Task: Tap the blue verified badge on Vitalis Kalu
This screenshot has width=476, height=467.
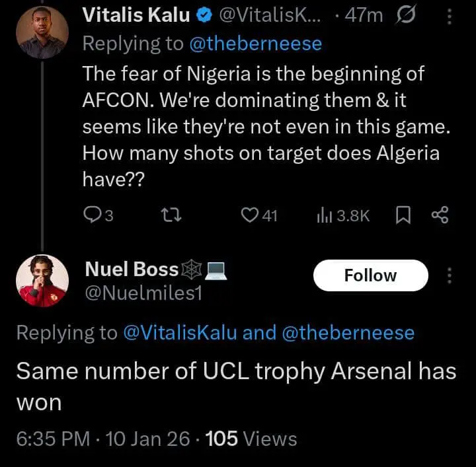Action: [x=204, y=16]
